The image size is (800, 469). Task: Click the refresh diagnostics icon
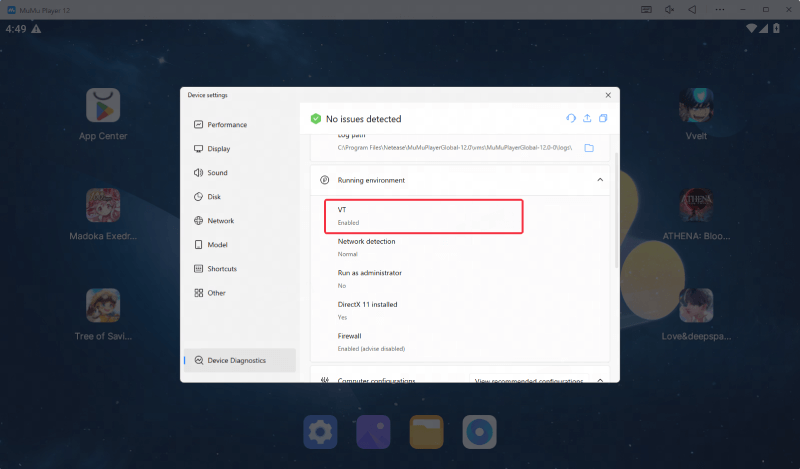tap(571, 118)
